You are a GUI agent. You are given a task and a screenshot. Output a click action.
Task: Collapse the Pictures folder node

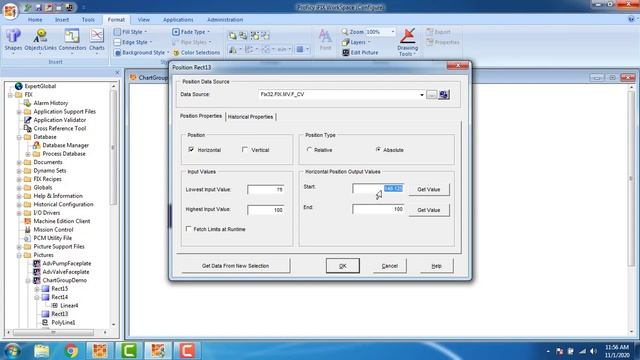[x=19, y=255]
